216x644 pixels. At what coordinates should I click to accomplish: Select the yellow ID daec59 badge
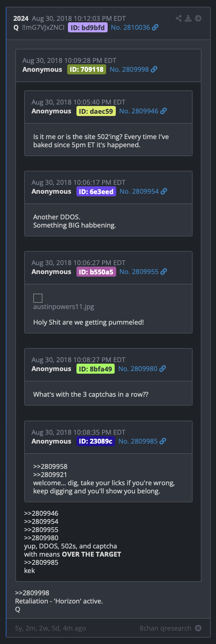(x=96, y=111)
